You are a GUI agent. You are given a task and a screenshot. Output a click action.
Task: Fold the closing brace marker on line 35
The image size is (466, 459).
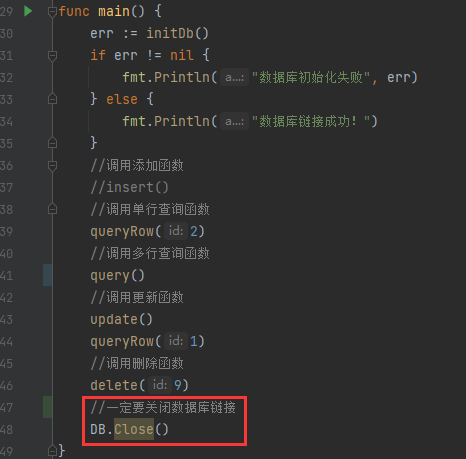(52, 143)
